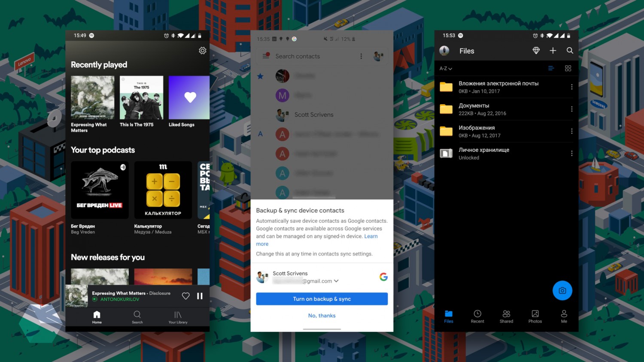Open options menu for Изображения
The width and height of the screenshot is (644, 362).
pyautogui.click(x=571, y=131)
